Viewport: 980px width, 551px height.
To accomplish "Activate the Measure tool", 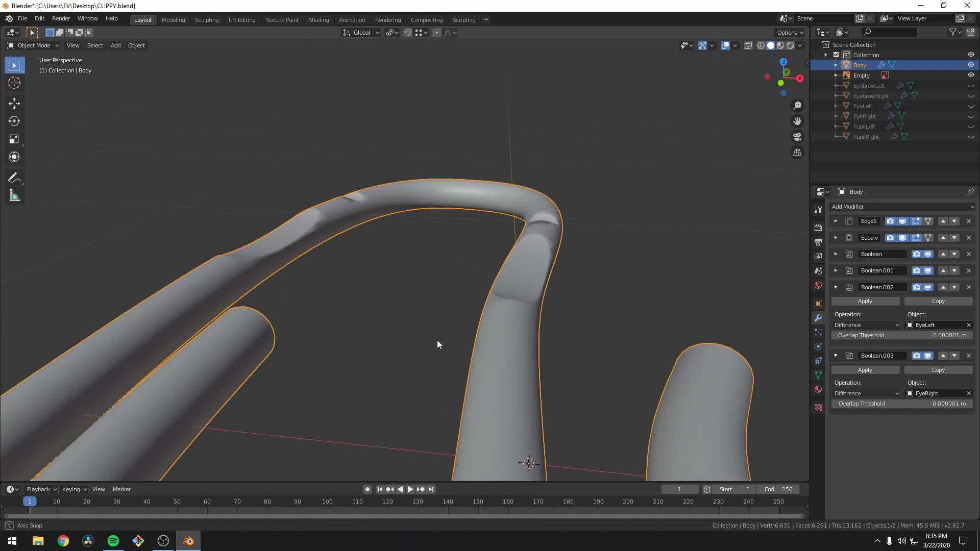I will [x=14, y=195].
